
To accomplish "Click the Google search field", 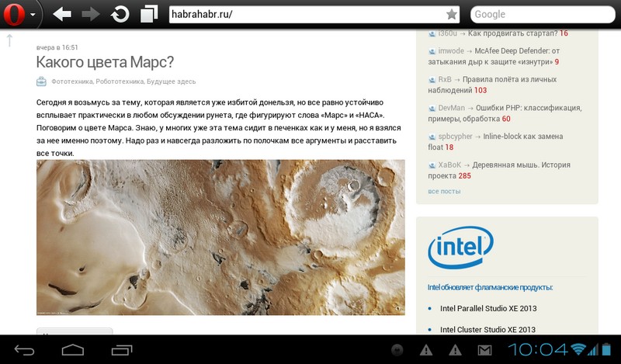I will pyautogui.click(x=543, y=15).
